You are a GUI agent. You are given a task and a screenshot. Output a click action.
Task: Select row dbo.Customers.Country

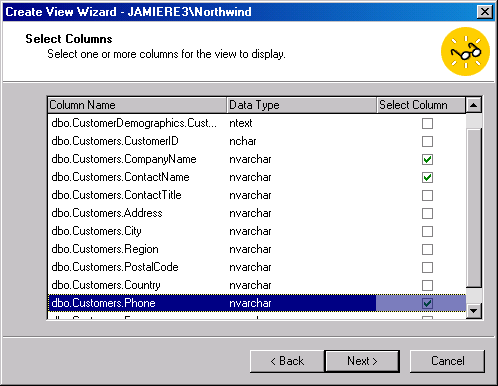257,285
